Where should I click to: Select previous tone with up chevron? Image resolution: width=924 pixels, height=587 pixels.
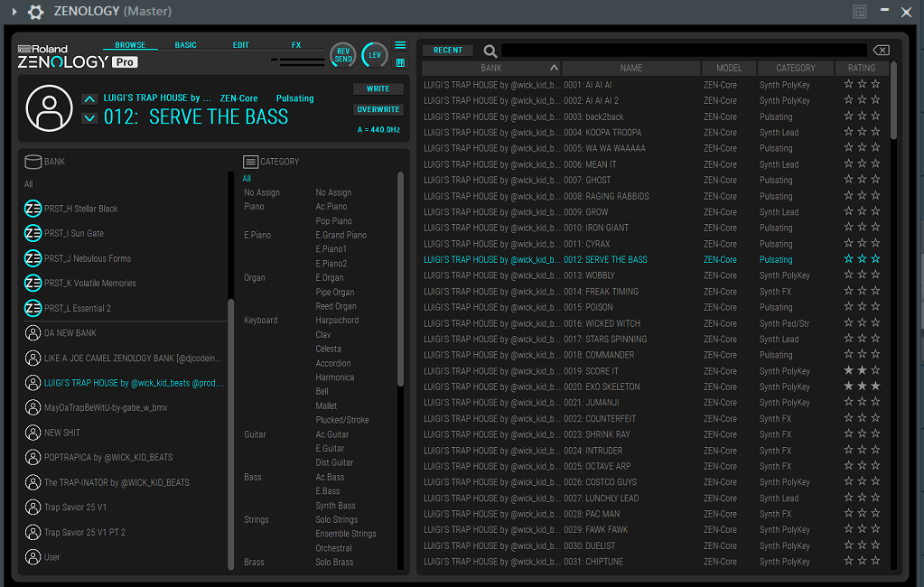[89, 98]
